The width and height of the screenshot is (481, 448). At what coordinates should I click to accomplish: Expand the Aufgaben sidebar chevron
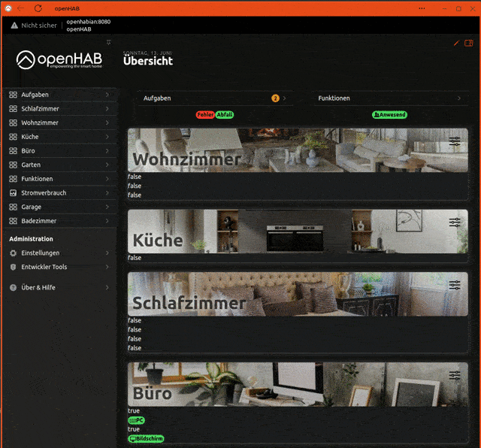point(107,95)
